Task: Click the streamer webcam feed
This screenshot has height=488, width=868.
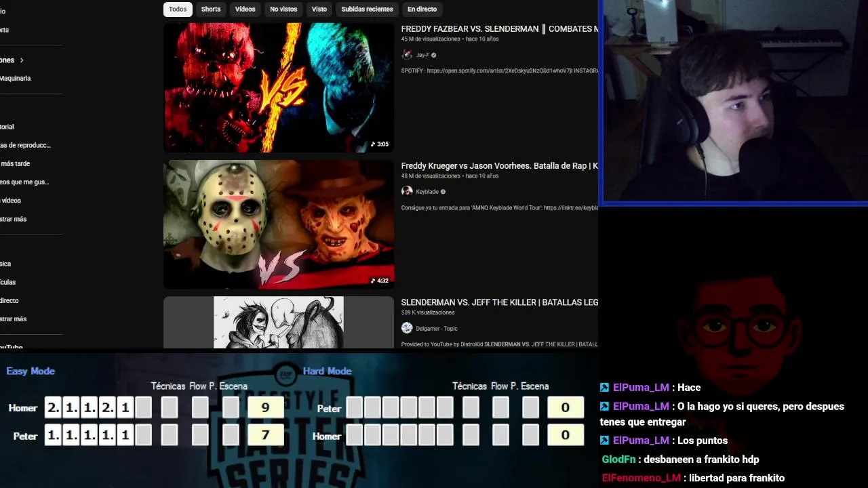Action: tap(734, 102)
